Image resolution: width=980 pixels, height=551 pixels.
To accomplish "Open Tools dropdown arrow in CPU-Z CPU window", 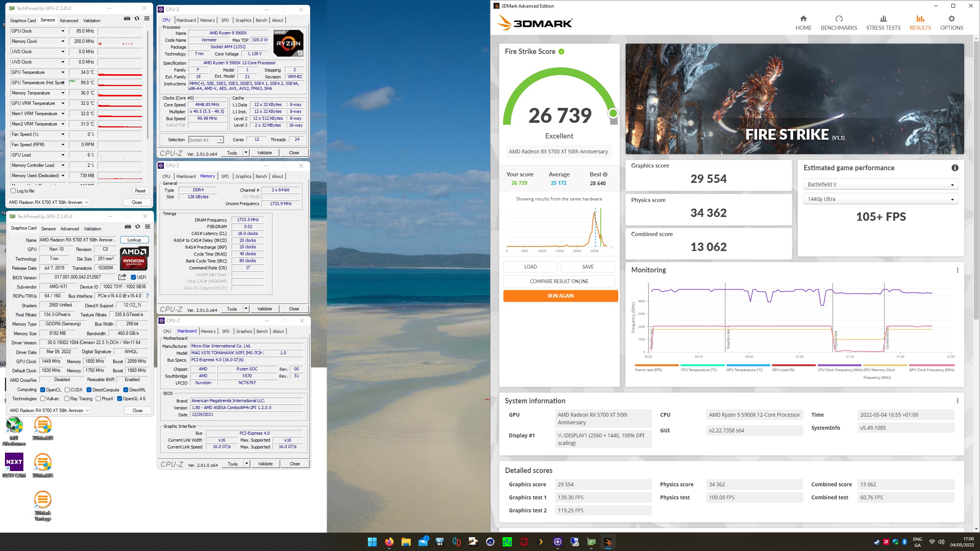I will (246, 153).
